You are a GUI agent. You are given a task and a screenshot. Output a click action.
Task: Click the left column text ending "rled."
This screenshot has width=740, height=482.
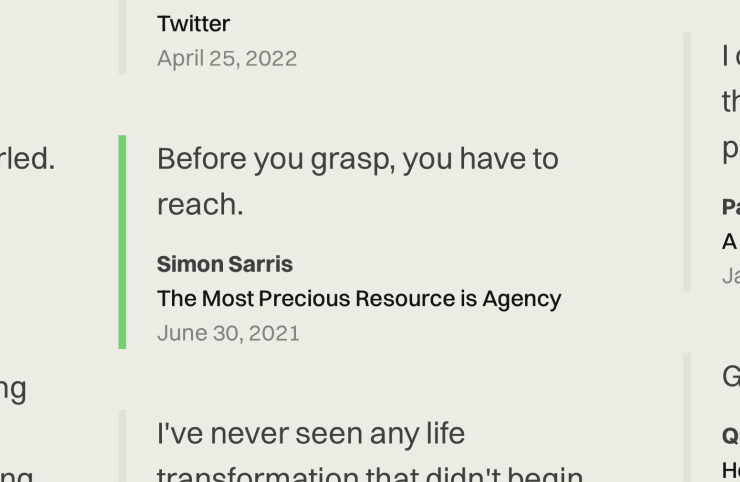pos(27,159)
